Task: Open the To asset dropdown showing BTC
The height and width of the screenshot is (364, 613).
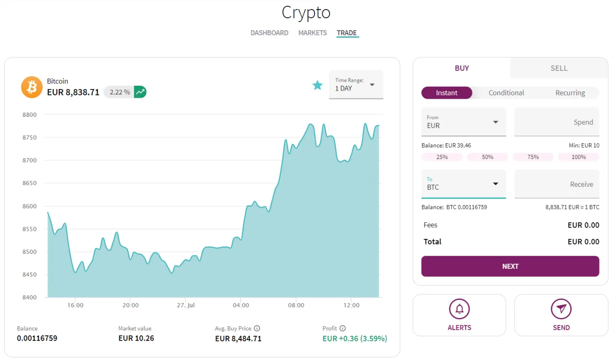Action: pyautogui.click(x=463, y=184)
